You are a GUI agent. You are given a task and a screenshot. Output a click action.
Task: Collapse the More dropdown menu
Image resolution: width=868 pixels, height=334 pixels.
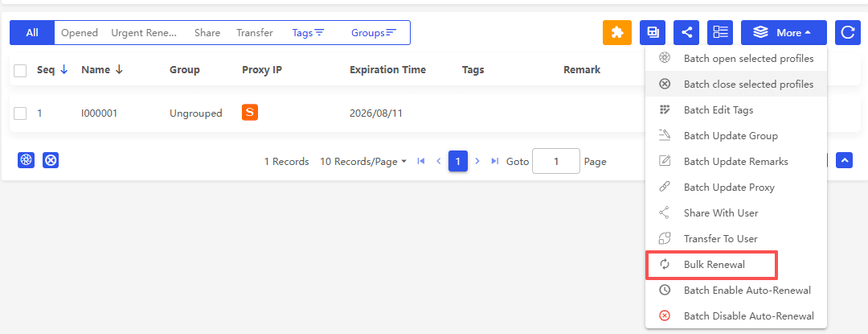coord(784,33)
